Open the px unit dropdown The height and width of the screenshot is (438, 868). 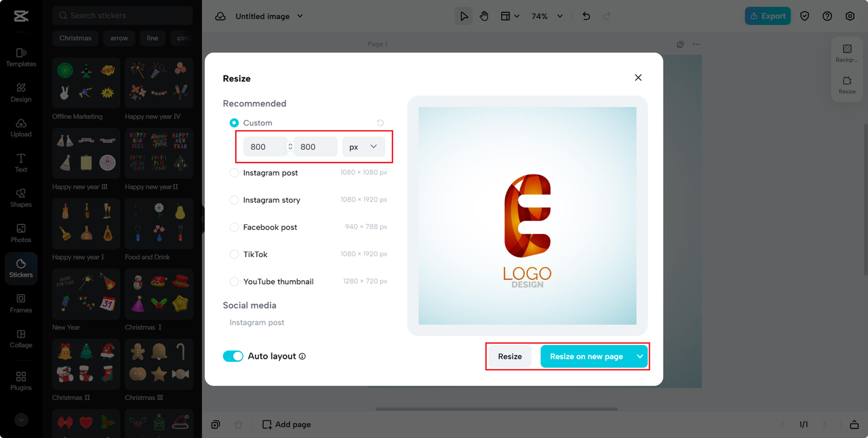coord(363,146)
